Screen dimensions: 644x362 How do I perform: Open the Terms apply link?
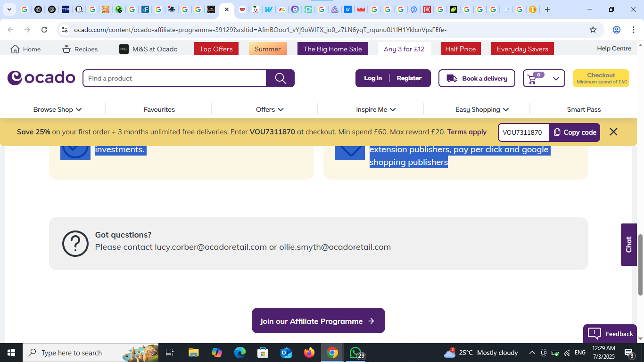(x=467, y=132)
